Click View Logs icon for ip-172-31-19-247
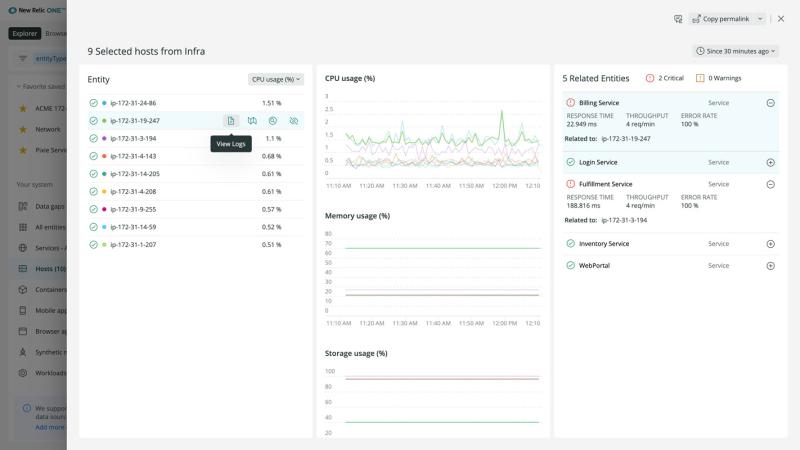 (231, 121)
